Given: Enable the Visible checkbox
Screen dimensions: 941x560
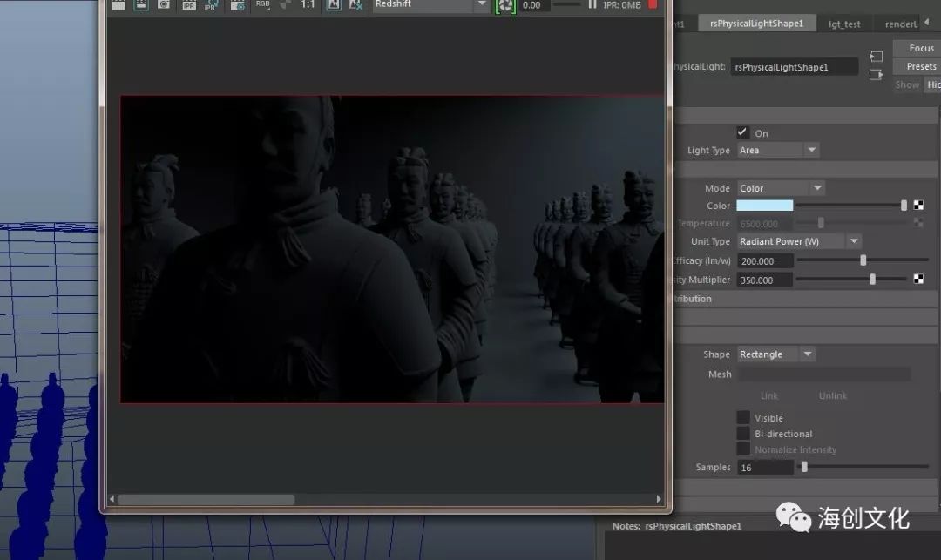Looking at the screenshot, I should [742, 418].
